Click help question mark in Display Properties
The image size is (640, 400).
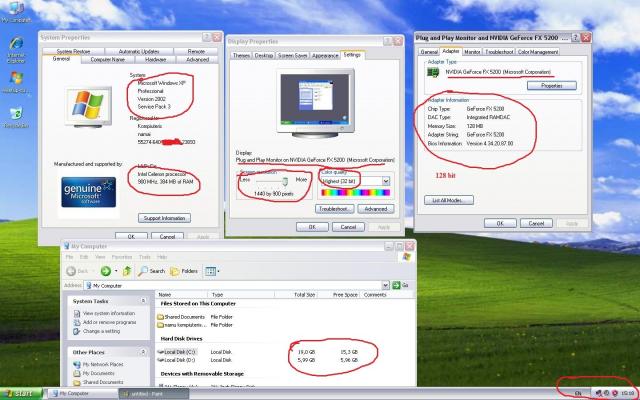(387, 41)
